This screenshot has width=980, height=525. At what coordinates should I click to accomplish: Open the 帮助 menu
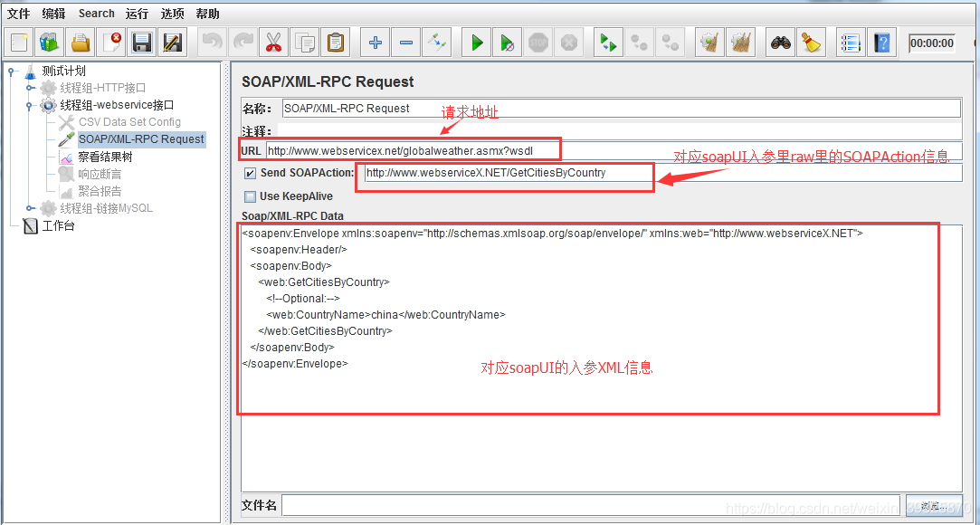click(207, 13)
